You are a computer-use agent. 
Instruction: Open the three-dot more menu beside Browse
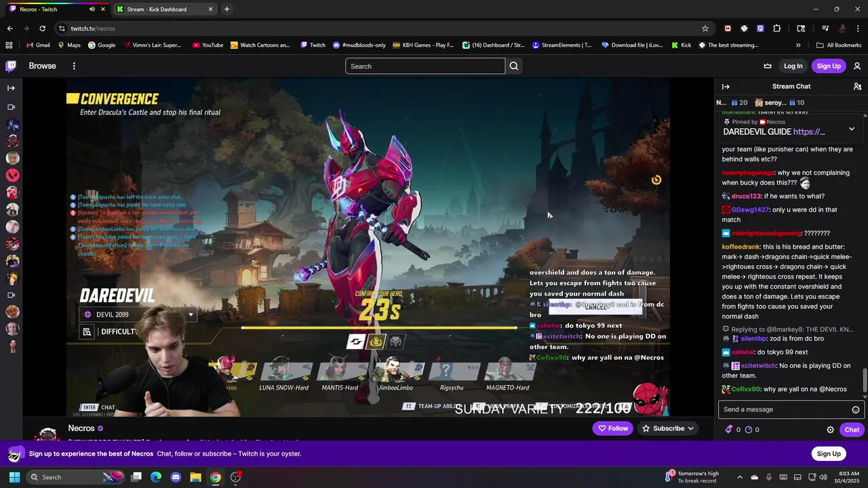coord(74,66)
